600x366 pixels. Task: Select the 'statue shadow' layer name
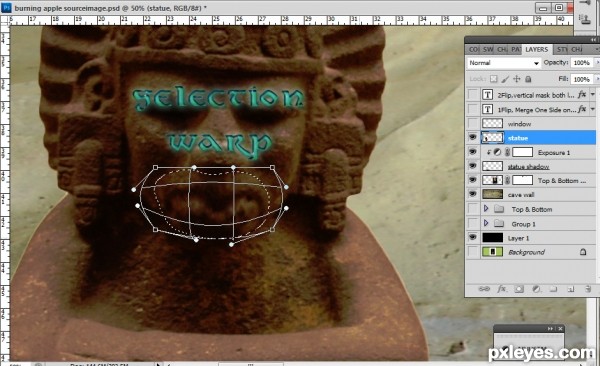[528, 167]
